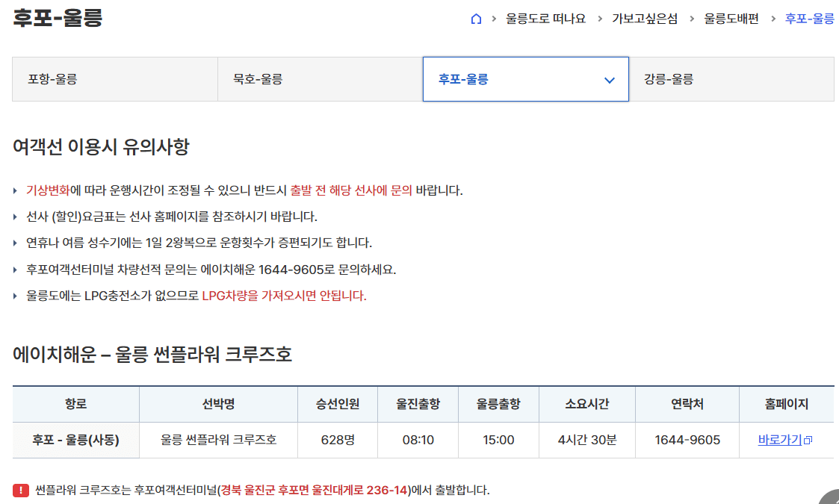Open the 바로가기 homepage link
The image size is (839, 504).
pos(780,440)
